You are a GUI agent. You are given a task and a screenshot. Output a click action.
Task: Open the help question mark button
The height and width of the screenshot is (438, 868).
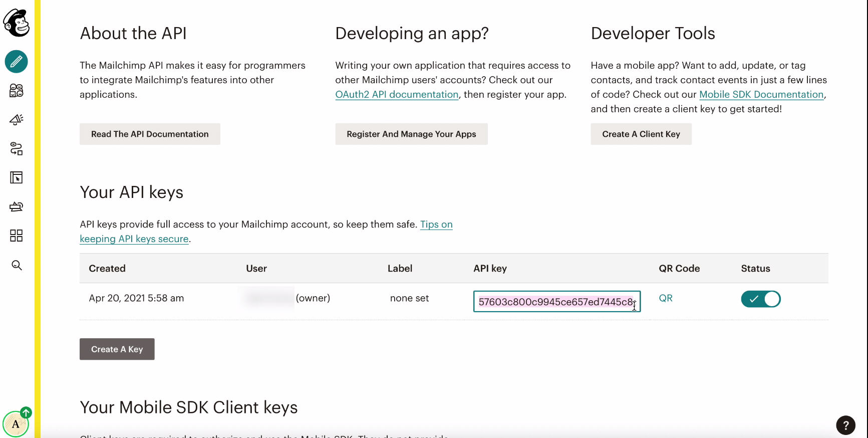[x=845, y=425]
